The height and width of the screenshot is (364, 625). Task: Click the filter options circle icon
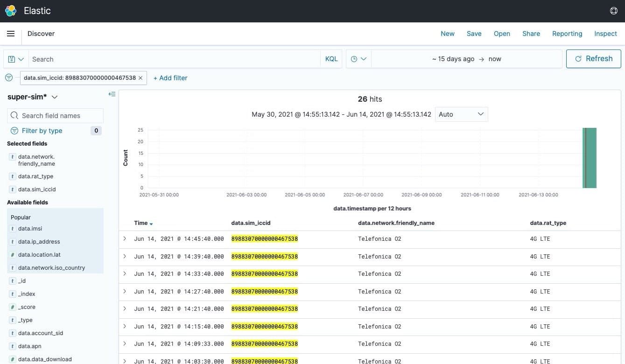click(9, 77)
